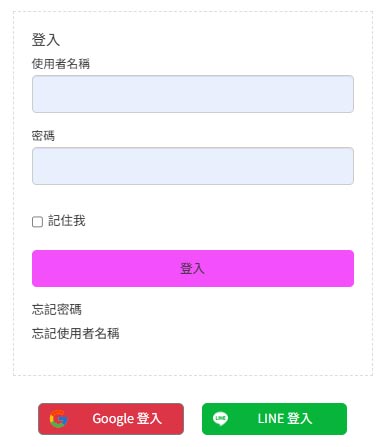Place cursor in the password text box
Viewport: 386px width, 447px height.
coord(193,166)
